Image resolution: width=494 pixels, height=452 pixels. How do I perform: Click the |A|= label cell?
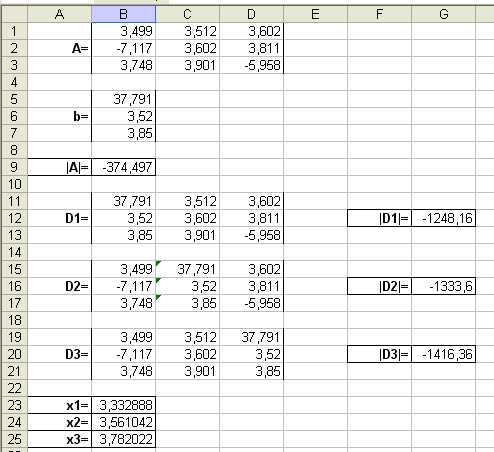59,167
